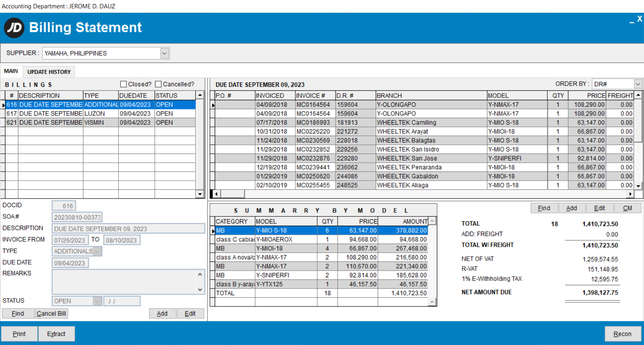644x345 pixels.
Task: Select WHEELTEK Aliaga branch cell
Action: pyautogui.click(x=431, y=185)
